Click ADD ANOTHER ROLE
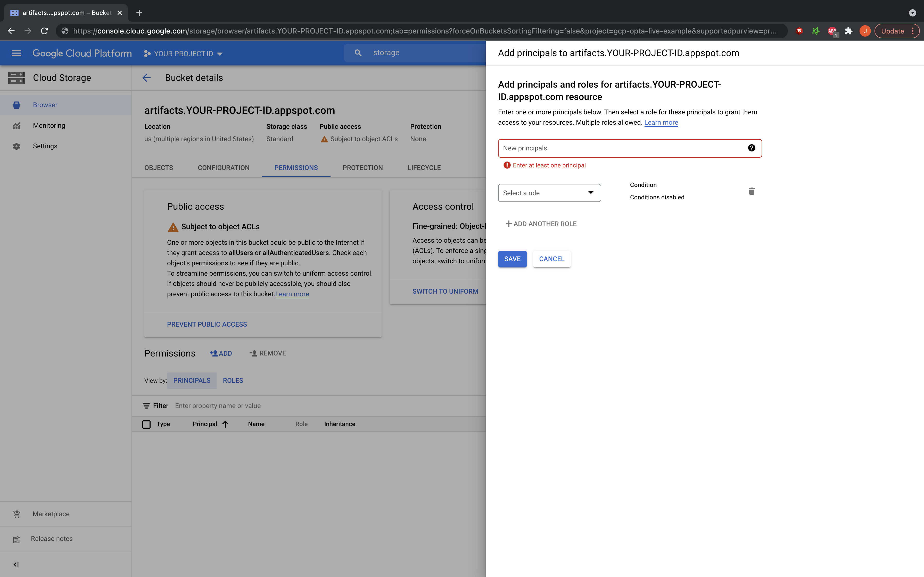 click(x=541, y=224)
